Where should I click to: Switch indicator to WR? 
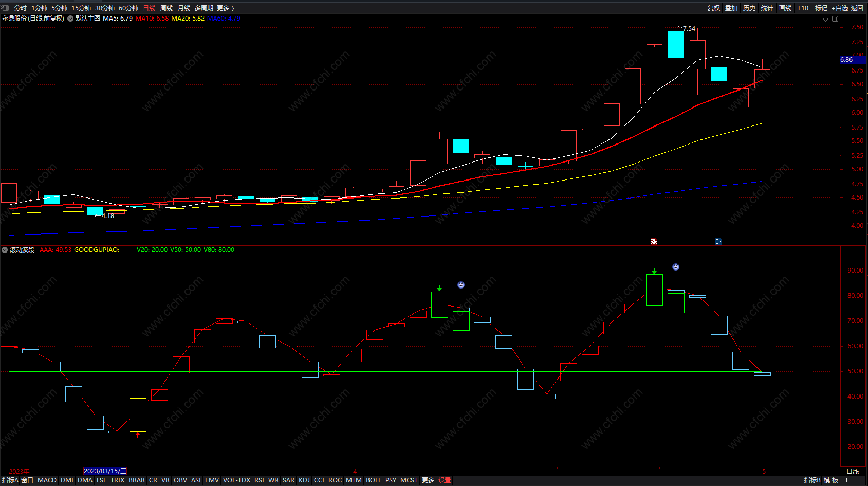point(273,480)
